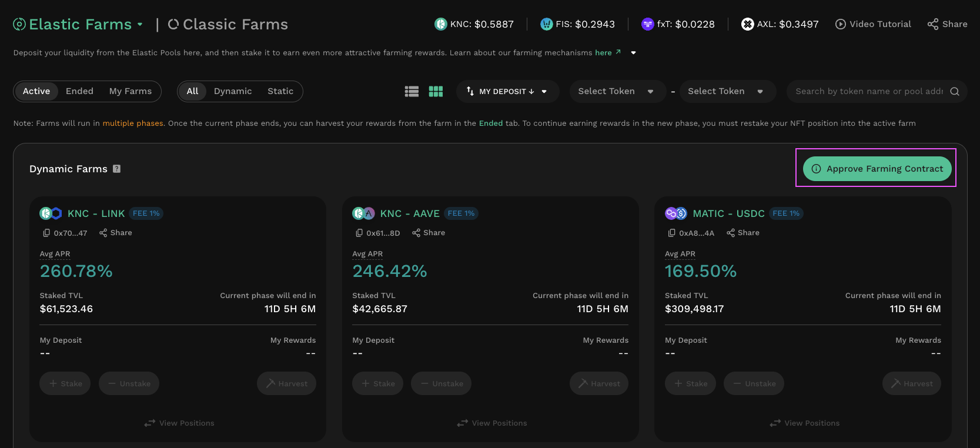
Task: Click the FIS token price icon
Action: [547, 24]
